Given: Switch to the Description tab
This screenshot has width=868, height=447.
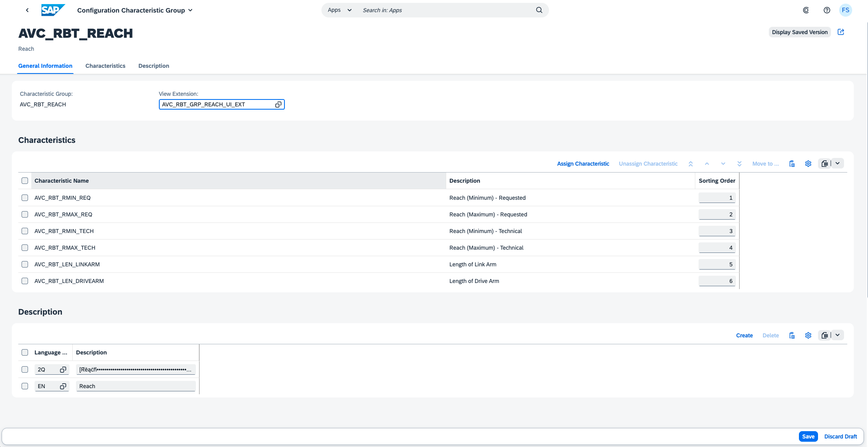Looking at the screenshot, I should pyautogui.click(x=154, y=66).
